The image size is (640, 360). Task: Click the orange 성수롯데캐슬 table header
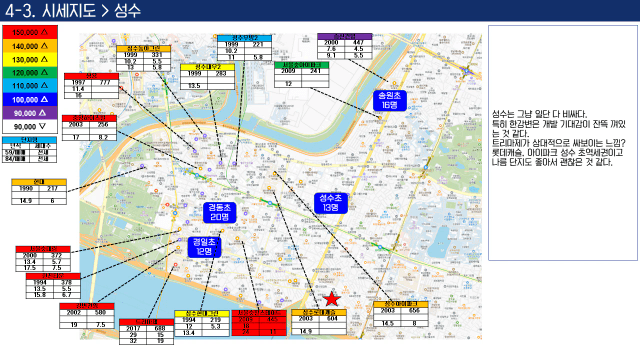[x=319, y=313]
